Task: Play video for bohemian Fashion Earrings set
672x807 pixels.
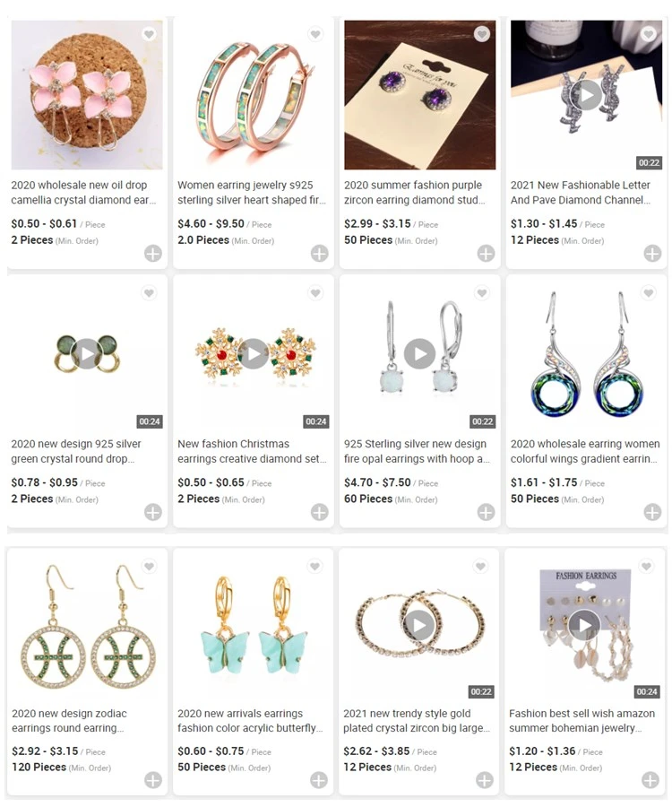Action: pyautogui.click(x=584, y=625)
